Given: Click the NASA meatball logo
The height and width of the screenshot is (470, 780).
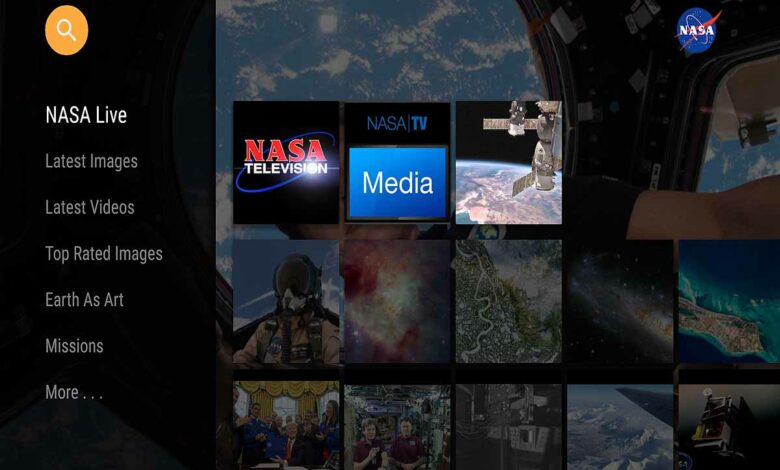Looking at the screenshot, I should [x=696, y=30].
